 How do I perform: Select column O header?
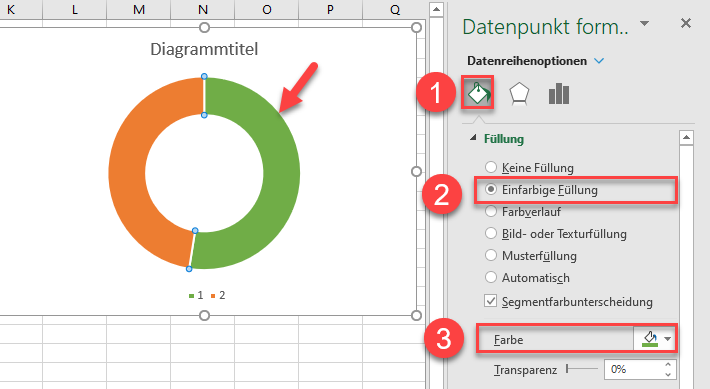coord(267,10)
